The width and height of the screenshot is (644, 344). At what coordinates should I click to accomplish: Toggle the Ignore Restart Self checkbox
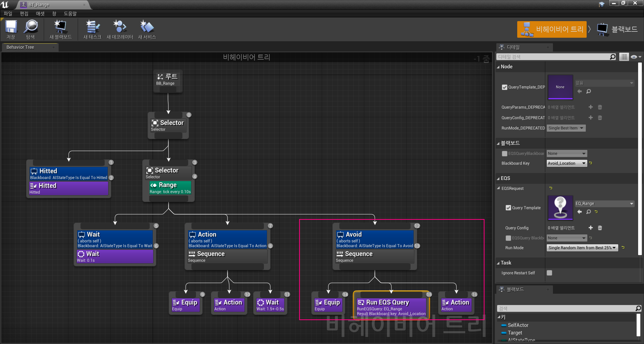coord(549,273)
